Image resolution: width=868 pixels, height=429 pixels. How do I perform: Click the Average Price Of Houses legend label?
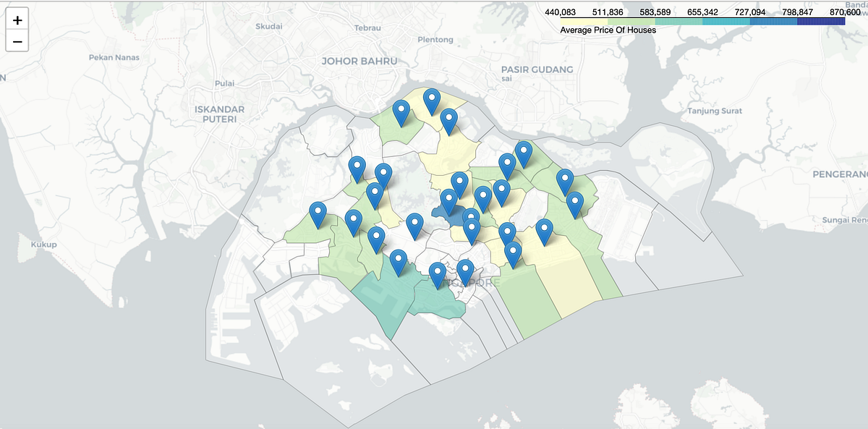(x=608, y=30)
